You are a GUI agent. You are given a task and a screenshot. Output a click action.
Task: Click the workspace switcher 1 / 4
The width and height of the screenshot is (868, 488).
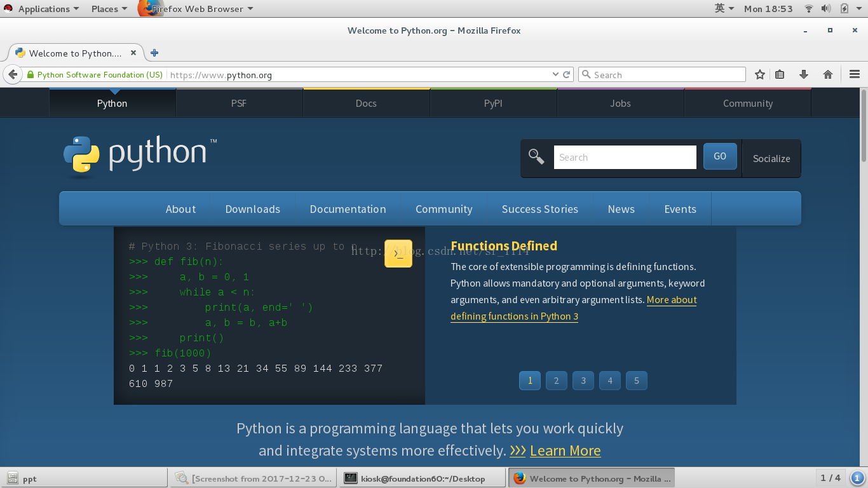pyautogui.click(x=831, y=478)
